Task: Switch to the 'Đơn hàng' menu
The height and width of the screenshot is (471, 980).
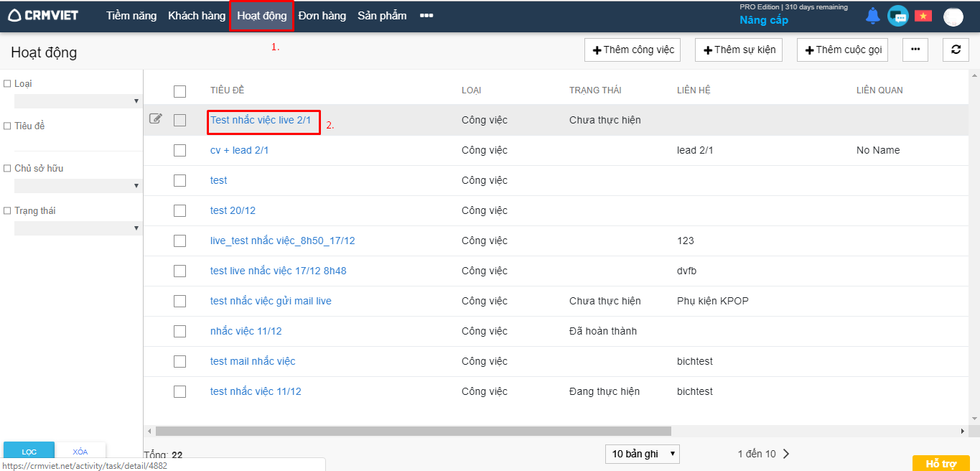Action: (322, 16)
